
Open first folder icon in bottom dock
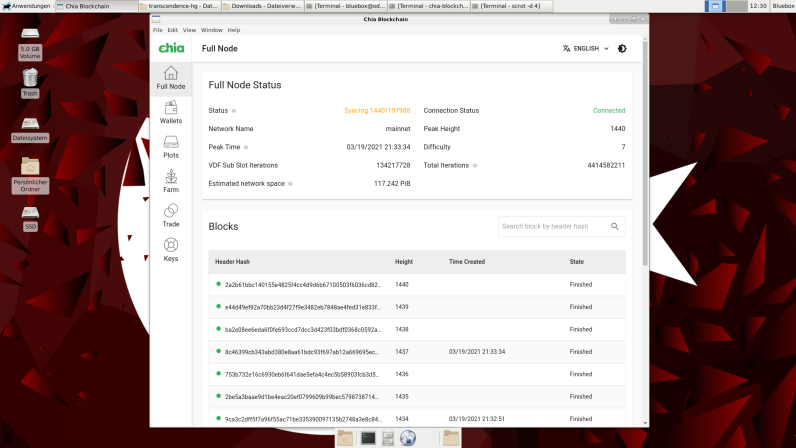pyautogui.click(x=345, y=438)
